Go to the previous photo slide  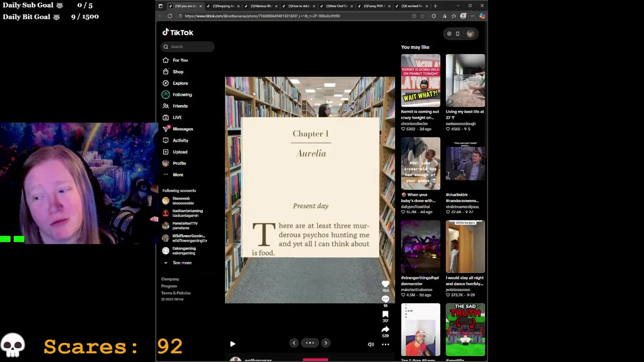(x=294, y=343)
